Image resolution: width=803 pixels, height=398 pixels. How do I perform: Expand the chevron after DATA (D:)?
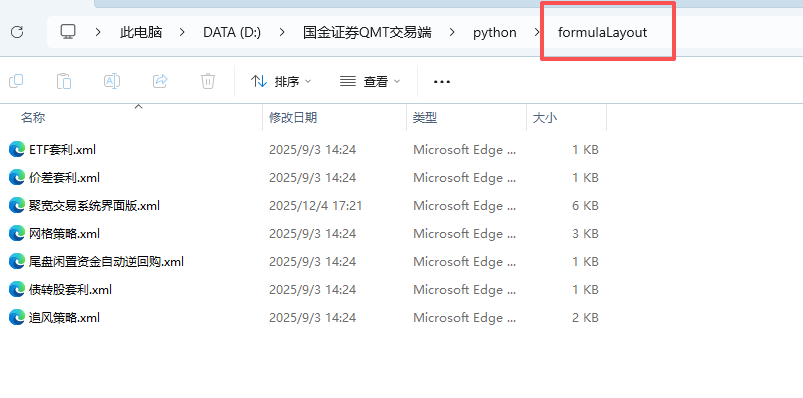coord(282,32)
